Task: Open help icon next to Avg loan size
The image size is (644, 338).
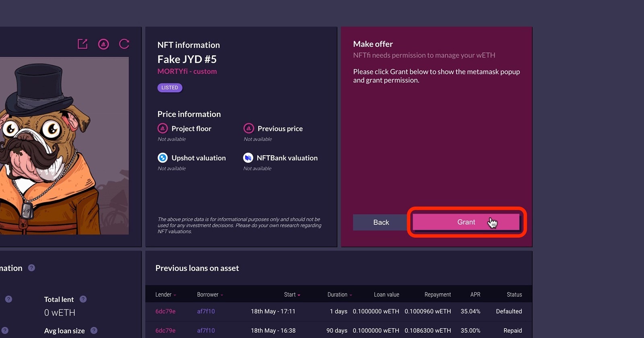Action: (x=94, y=330)
